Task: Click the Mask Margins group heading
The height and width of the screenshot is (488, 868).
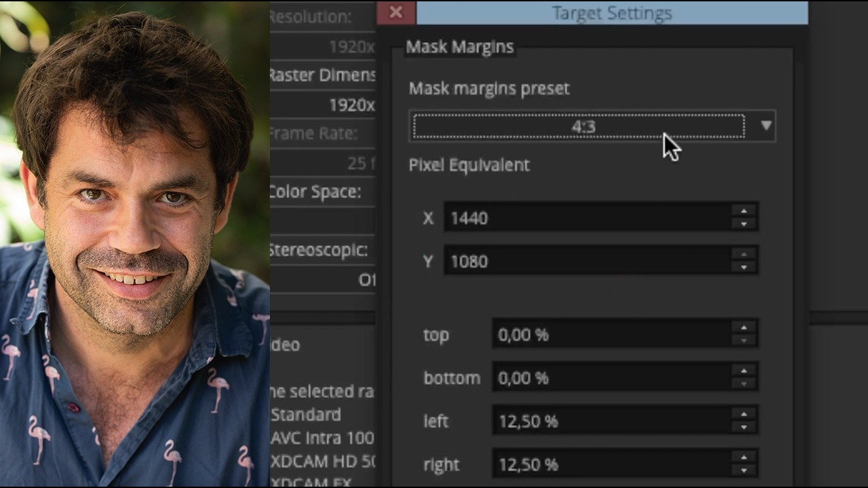Action: click(x=460, y=47)
